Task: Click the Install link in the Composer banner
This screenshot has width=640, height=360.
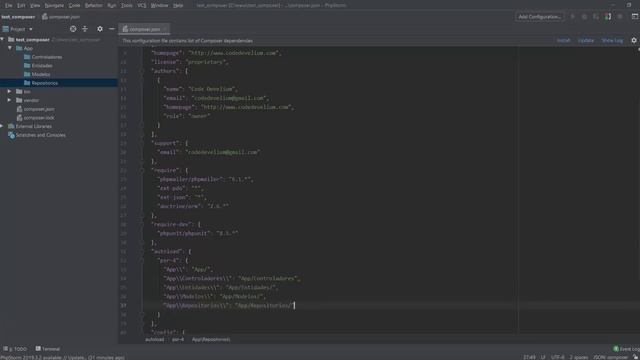Action: pos(563,40)
